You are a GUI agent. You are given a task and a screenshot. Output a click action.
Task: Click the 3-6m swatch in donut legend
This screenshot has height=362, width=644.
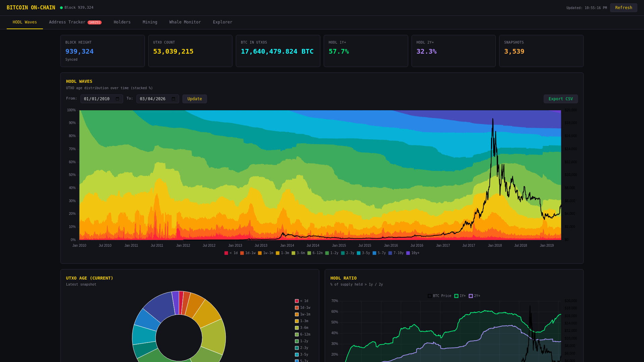(x=297, y=327)
